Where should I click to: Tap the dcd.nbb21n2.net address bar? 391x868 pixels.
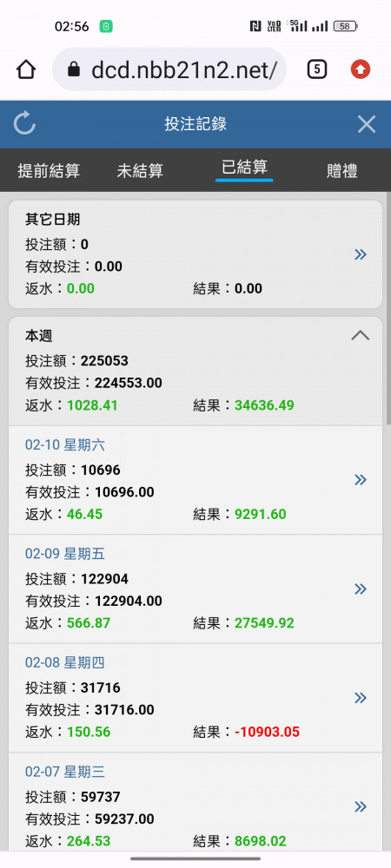coord(169,69)
